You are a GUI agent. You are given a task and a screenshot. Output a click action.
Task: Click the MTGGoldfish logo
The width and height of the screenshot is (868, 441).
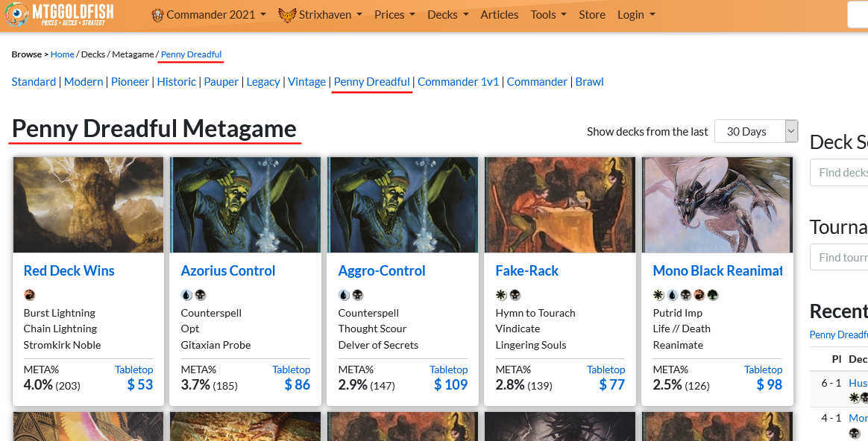(x=59, y=14)
